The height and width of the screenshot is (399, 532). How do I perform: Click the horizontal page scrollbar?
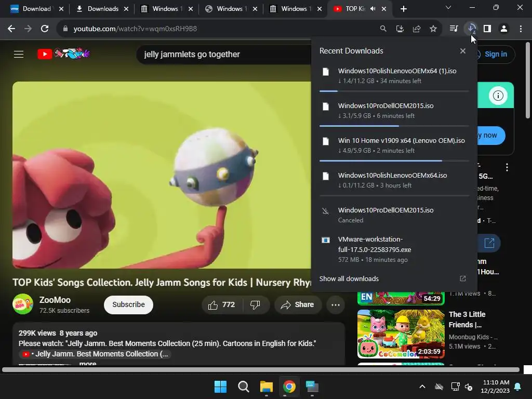coord(261,369)
